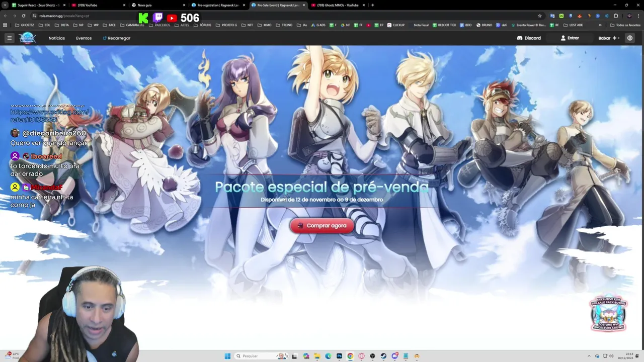The image size is (644, 362).
Task: Open Photoshop from the taskbar
Action: click(339, 356)
